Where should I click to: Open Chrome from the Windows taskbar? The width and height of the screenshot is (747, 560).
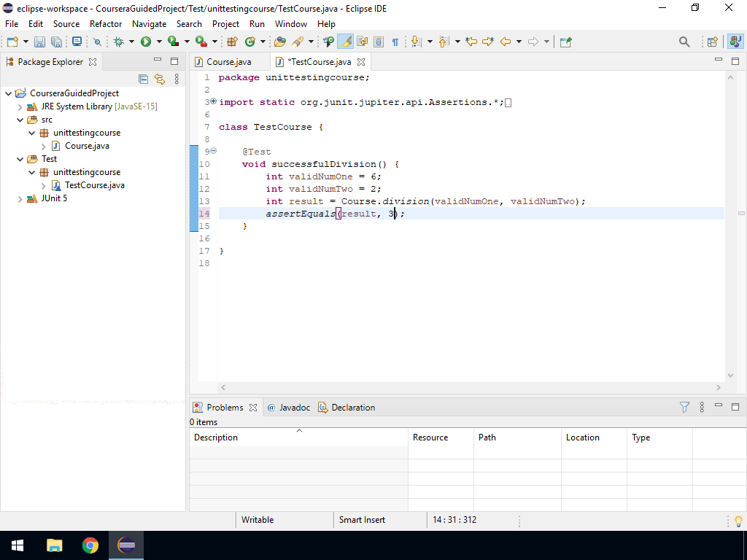pyautogui.click(x=90, y=545)
